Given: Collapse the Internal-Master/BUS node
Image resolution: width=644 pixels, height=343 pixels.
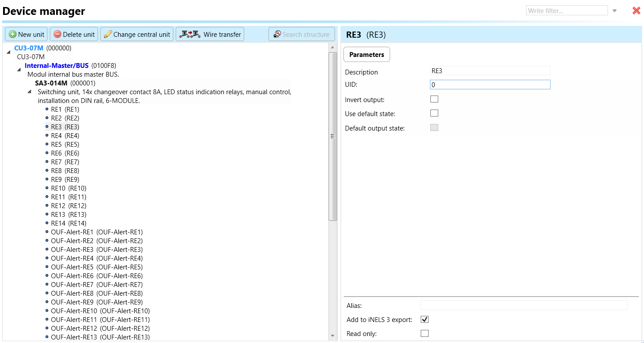Looking at the screenshot, I should [19, 70].
